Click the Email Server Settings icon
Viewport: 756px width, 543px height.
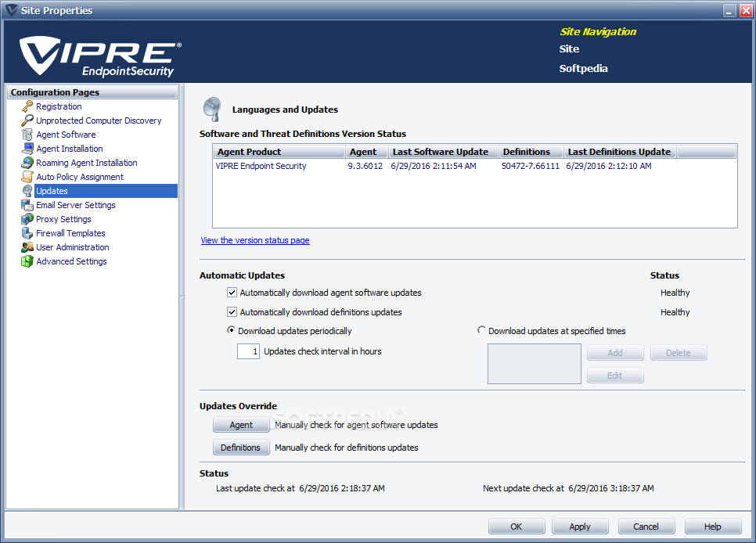click(x=27, y=205)
